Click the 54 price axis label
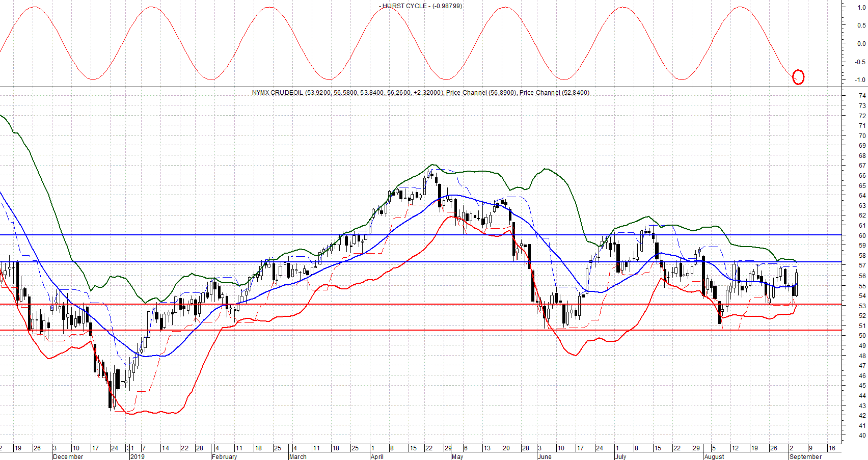 pyautogui.click(x=862, y=295)
